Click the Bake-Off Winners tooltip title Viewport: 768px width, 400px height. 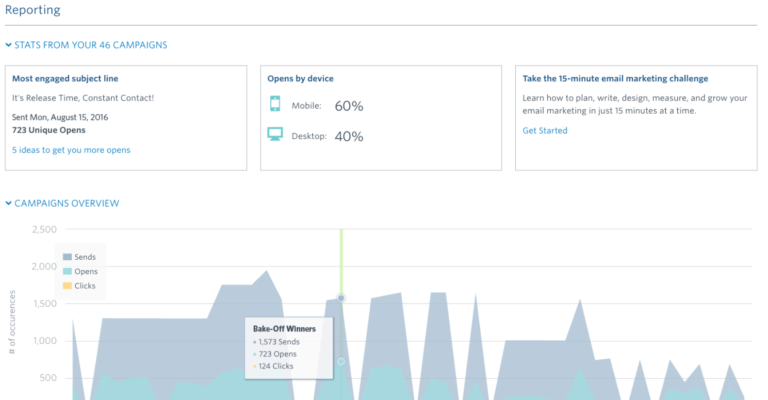pos(284,329)
